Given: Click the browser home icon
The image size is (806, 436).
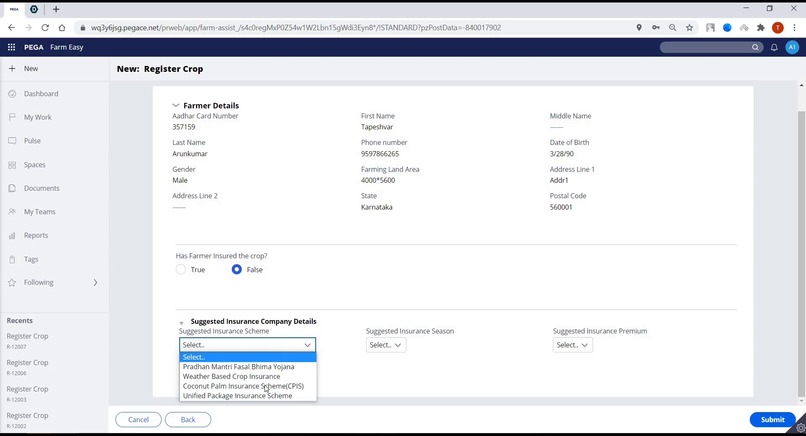Looking at the screenshot, I should [62, 28].
